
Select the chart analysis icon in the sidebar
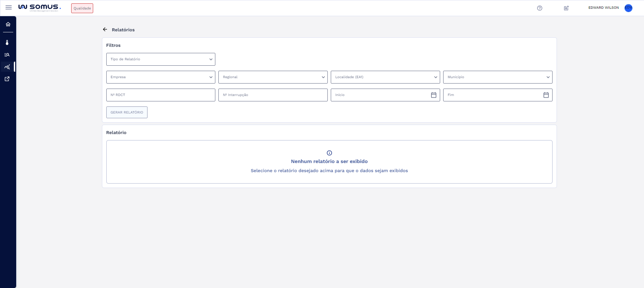tap(7, 67)
